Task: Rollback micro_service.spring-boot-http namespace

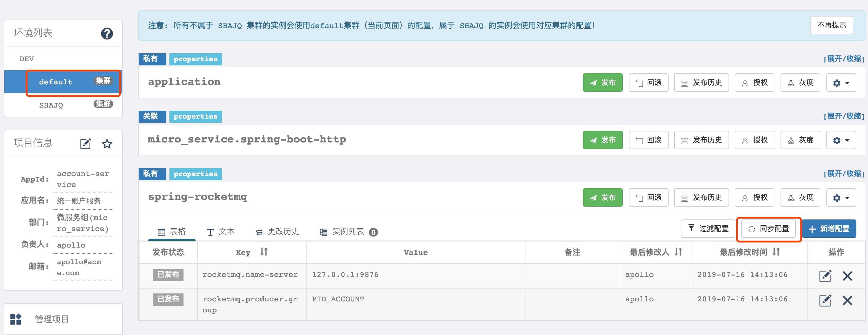Action: pos(648,140)
